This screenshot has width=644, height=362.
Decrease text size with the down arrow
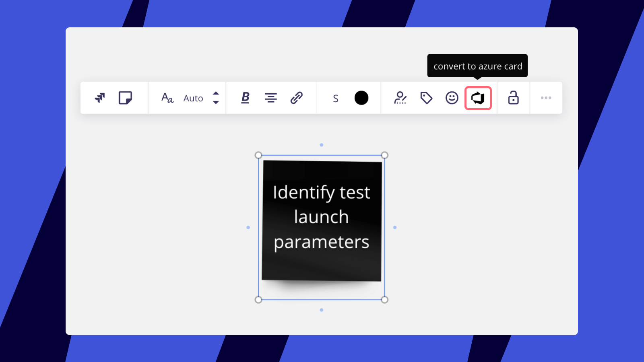(x=216, y=102)
